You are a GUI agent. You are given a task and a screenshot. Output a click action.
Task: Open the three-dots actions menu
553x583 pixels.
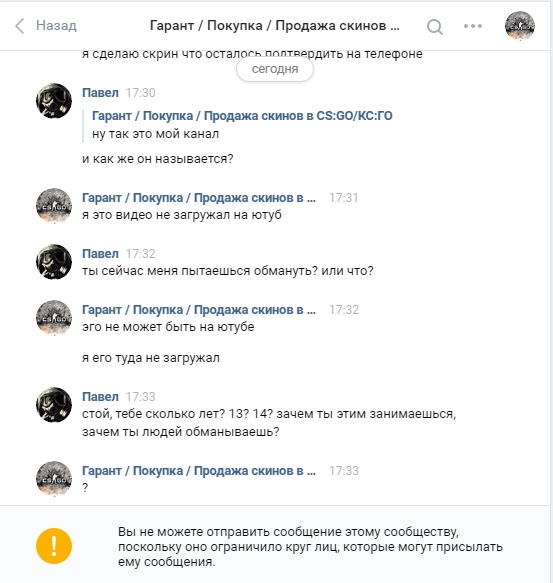coord(473,26)
